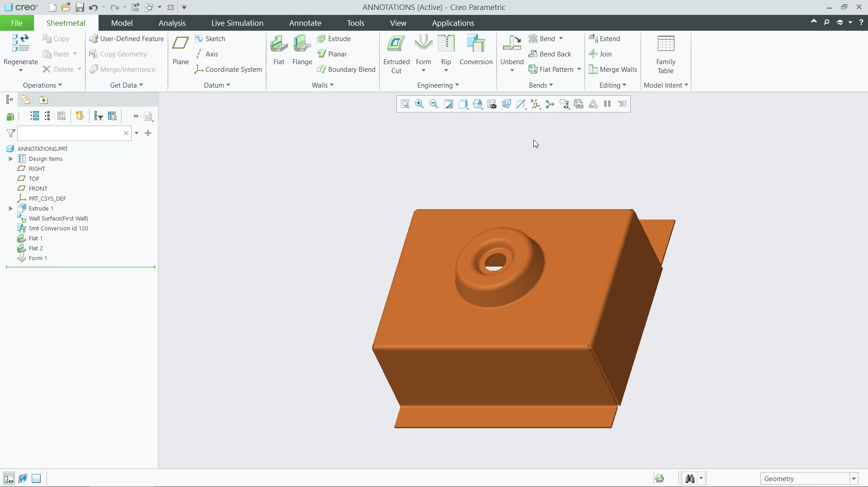The image size is (868, 487).
Task: Open the Flat Pattern dropdown arrow
Action: tap(579, 70)
